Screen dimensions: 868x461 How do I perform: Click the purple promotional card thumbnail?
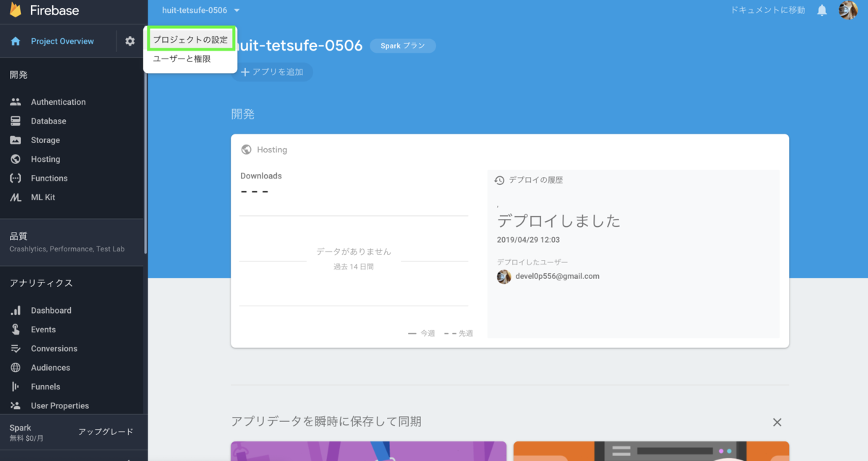tap(369, 451)
